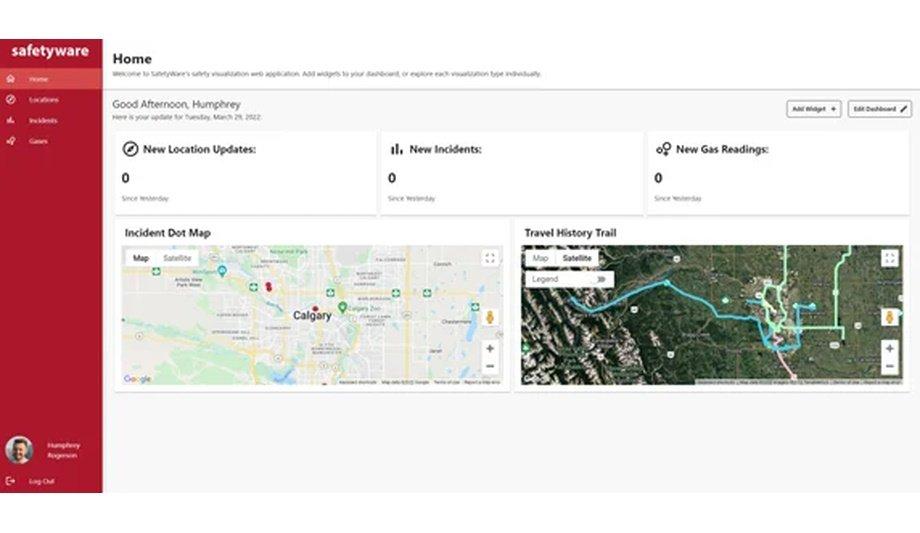The height and width of the screenshot is (533, 920).
Task: Click the green Calgary Zoo marker
Action: 343,307
